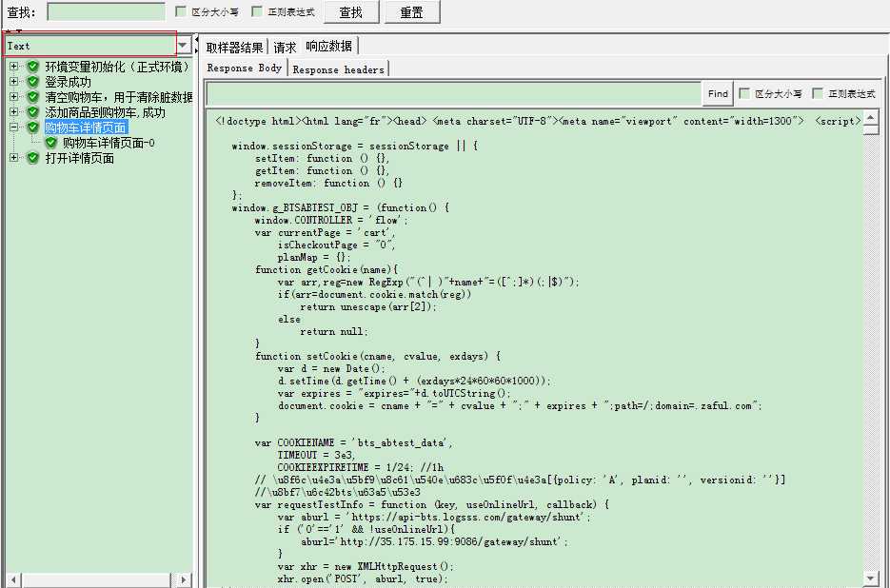890x588 pixels.
Task: Expand the 环境变量初始化 tree node
Action: coord(13,67)
